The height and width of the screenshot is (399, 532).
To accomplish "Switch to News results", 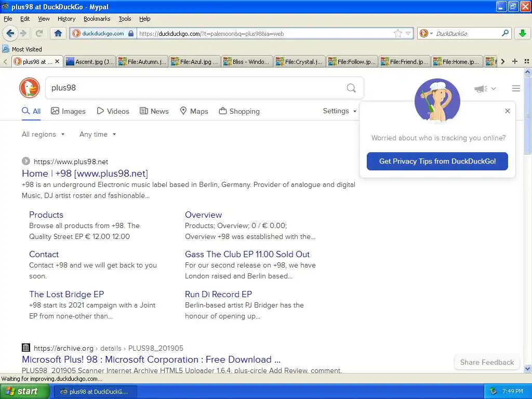I will pyautogui.click(x=154, y=111).
